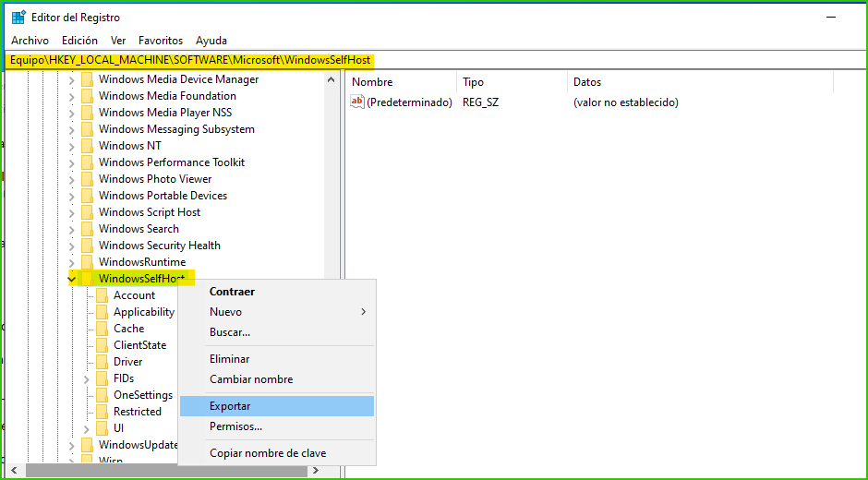This screenshot has width=868, height=480.
Task: Open the Archivo menu
Action: click(x=30, y=41)
